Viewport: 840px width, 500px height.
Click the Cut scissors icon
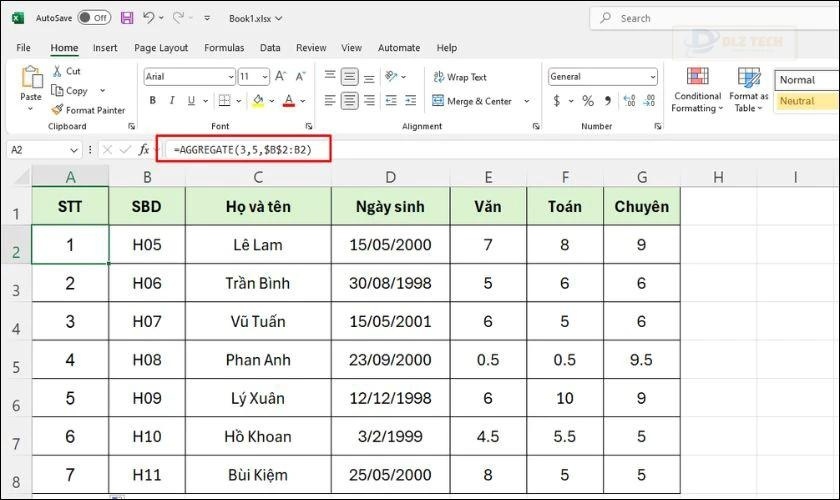click(57, 71)
